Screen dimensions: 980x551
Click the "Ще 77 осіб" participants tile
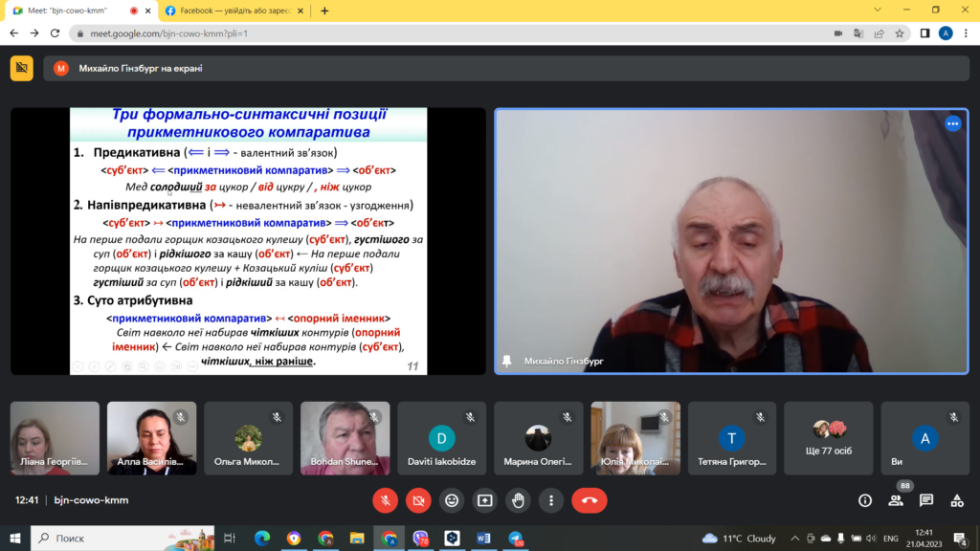pyautogui.click(x=828, y=438)
